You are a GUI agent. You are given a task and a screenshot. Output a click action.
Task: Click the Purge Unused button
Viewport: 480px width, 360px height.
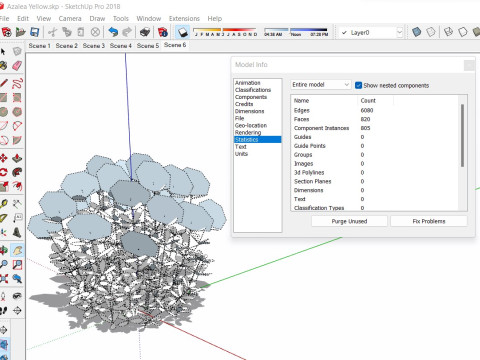click(x=349, y=221)
